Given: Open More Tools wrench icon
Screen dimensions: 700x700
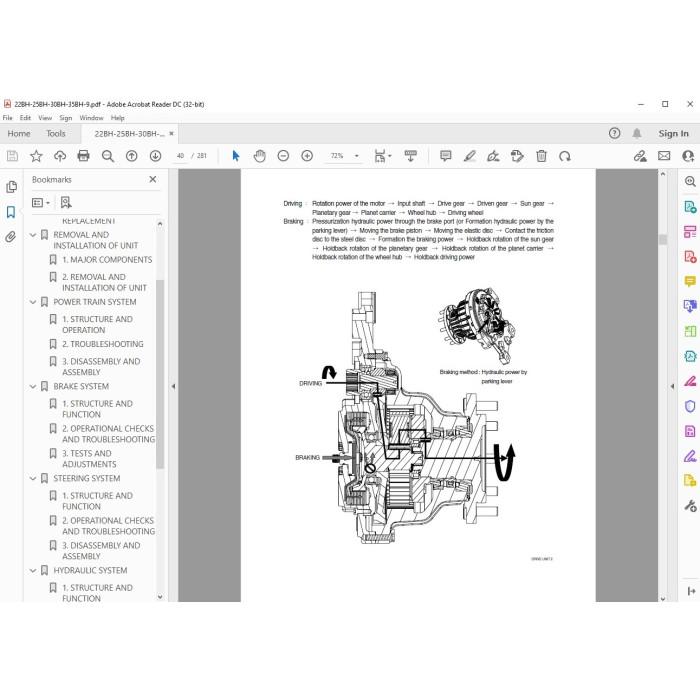Looking at the screenshot, I should tap(690, 506).
